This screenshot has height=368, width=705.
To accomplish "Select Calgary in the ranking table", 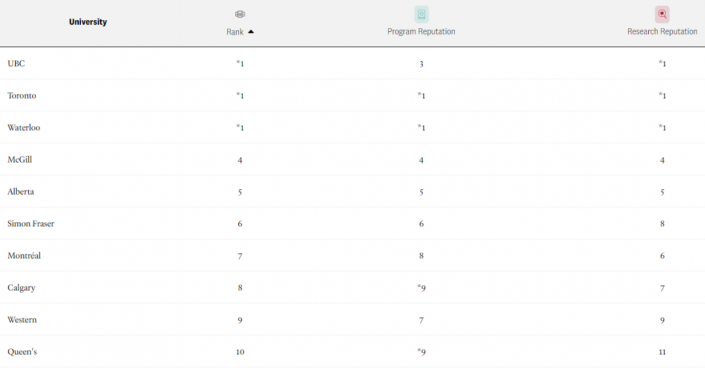I will (21, 288).
